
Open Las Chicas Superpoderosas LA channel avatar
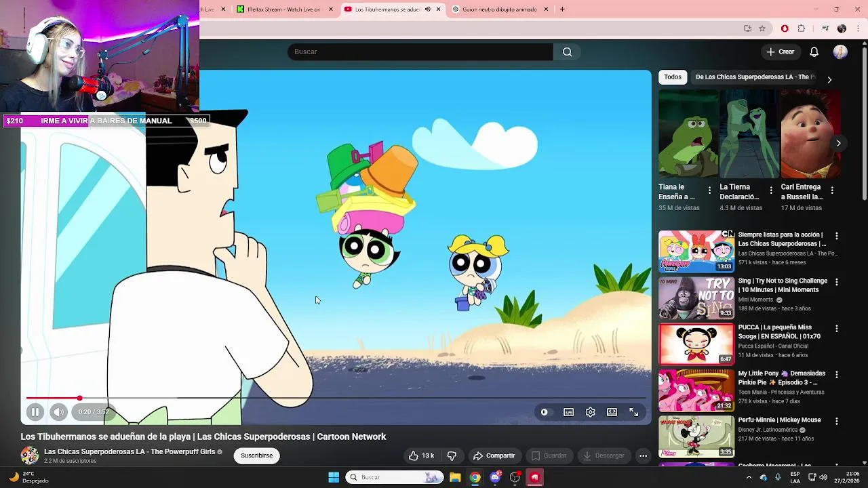pyautogui.click(x=30, y=455)
